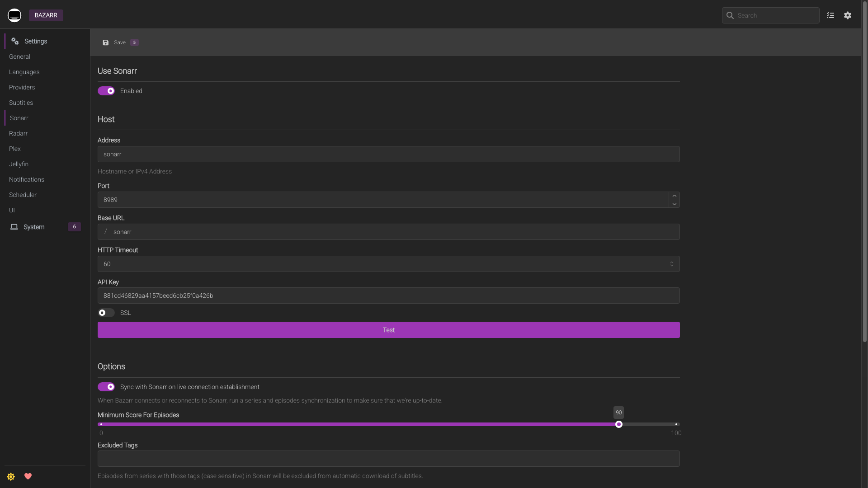The image size is (868, 488).
Task: Click the Save button label
Action: (120, 42)
